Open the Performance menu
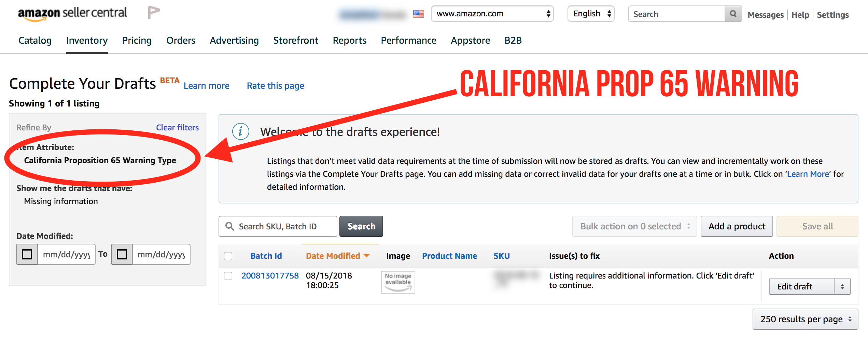 point(408,40)
